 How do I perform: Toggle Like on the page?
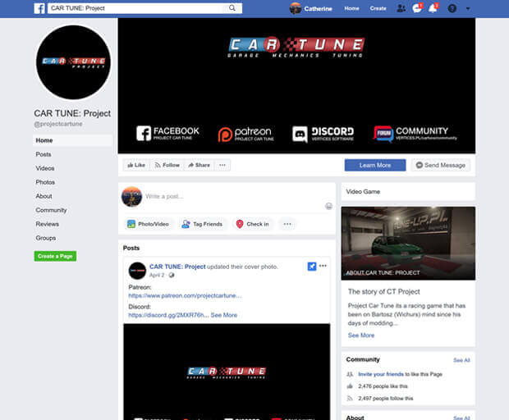135,165
